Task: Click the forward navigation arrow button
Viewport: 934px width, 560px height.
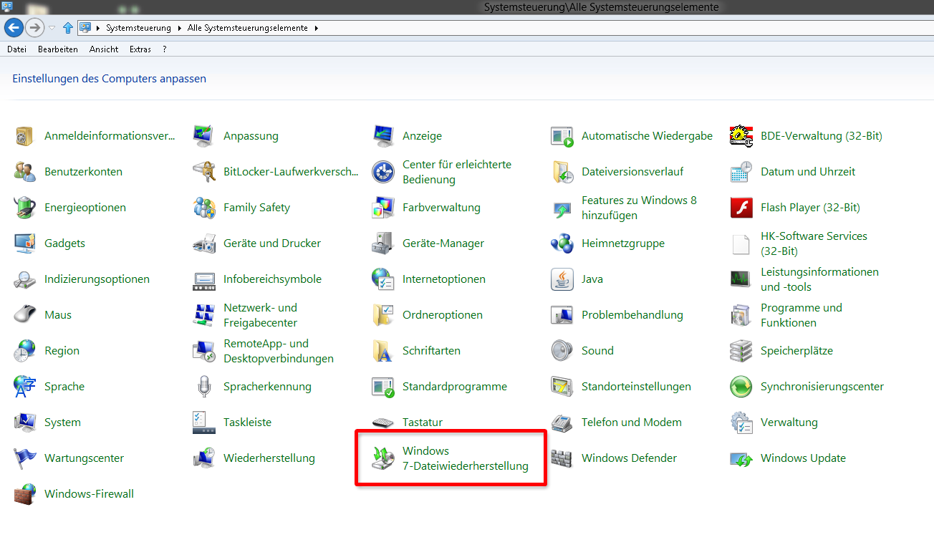Action: 34,28
